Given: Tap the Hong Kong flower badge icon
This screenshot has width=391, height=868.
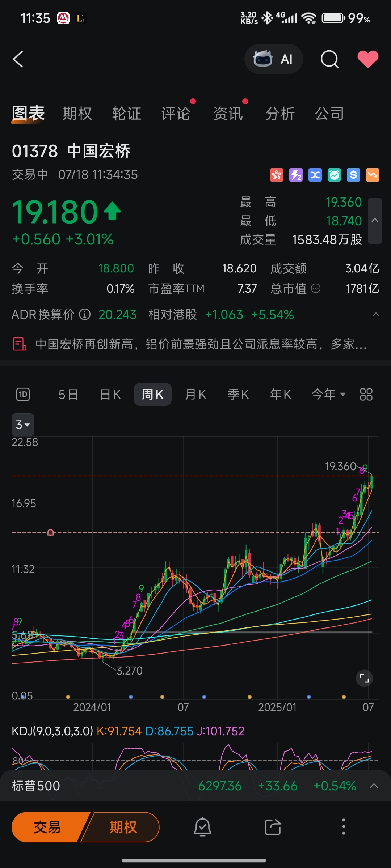Looking at the screenshot, I should coord(277,175).
